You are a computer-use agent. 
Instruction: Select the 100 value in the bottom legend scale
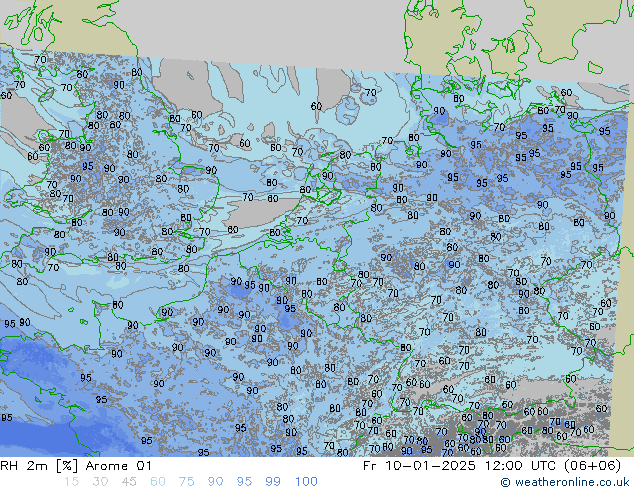(306, 482)
